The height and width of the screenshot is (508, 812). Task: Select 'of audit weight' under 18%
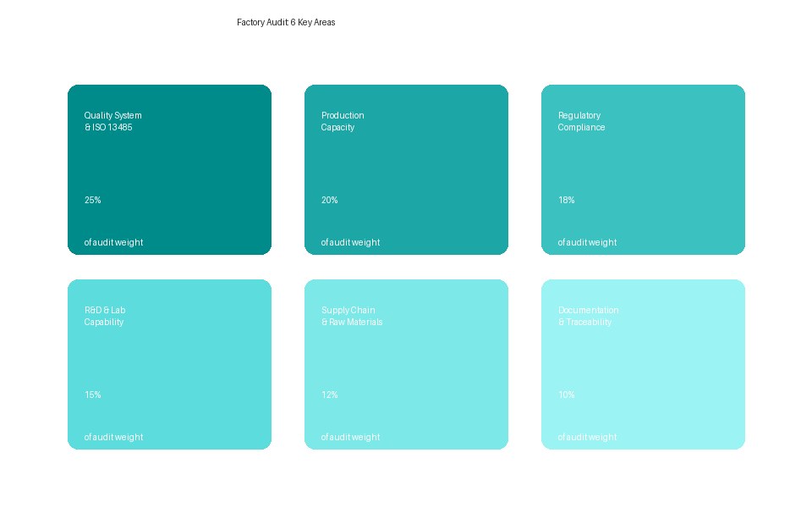[x=587, y=243]
